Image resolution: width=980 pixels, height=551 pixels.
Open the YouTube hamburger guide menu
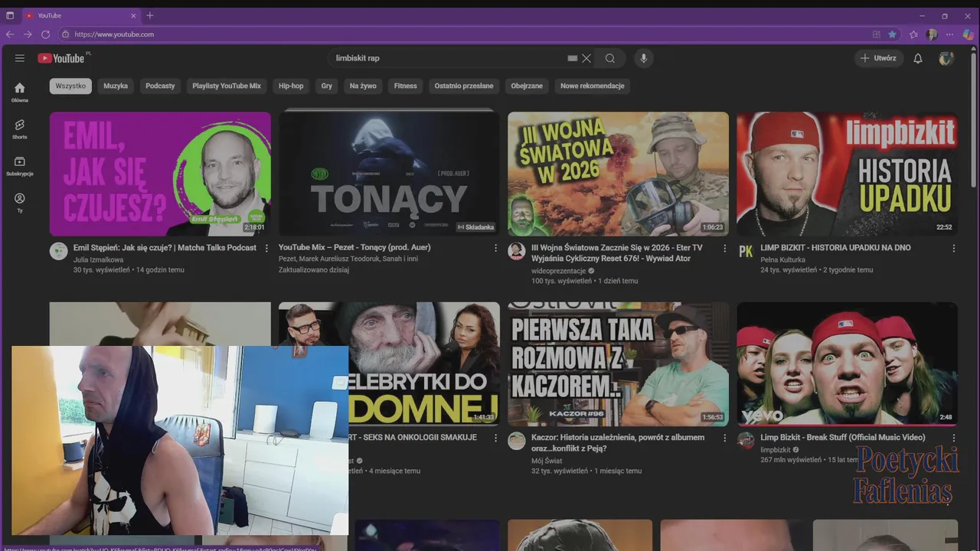pos(20,58)
